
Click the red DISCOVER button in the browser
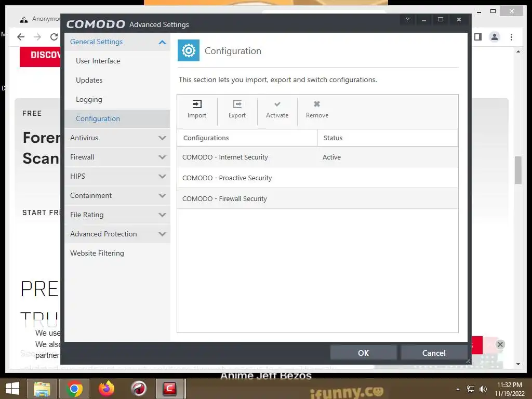40,56
